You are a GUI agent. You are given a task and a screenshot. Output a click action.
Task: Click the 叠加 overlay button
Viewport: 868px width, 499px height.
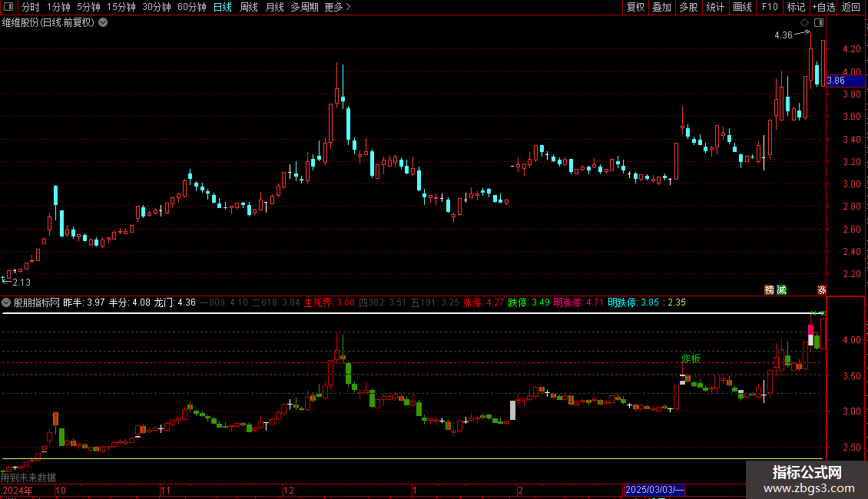(661, 7)
